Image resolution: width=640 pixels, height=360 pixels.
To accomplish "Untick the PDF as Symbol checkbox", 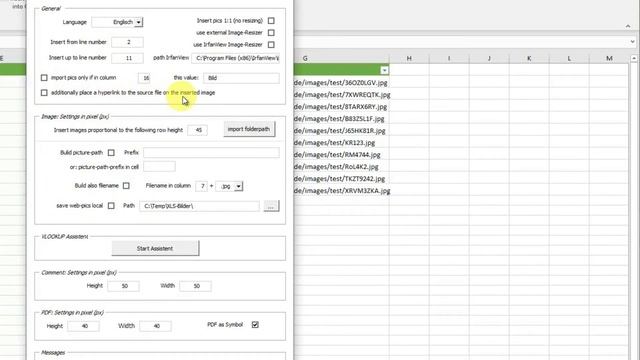I will click(255, 325).
